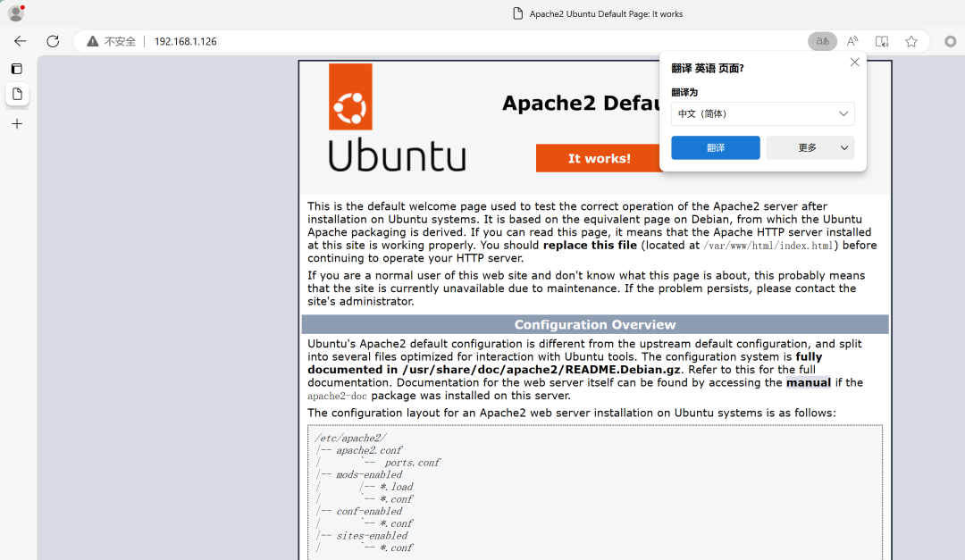Viewport: 965px width, 560px height.
Task: Open the immersive reader book icon
Action: 882,41
